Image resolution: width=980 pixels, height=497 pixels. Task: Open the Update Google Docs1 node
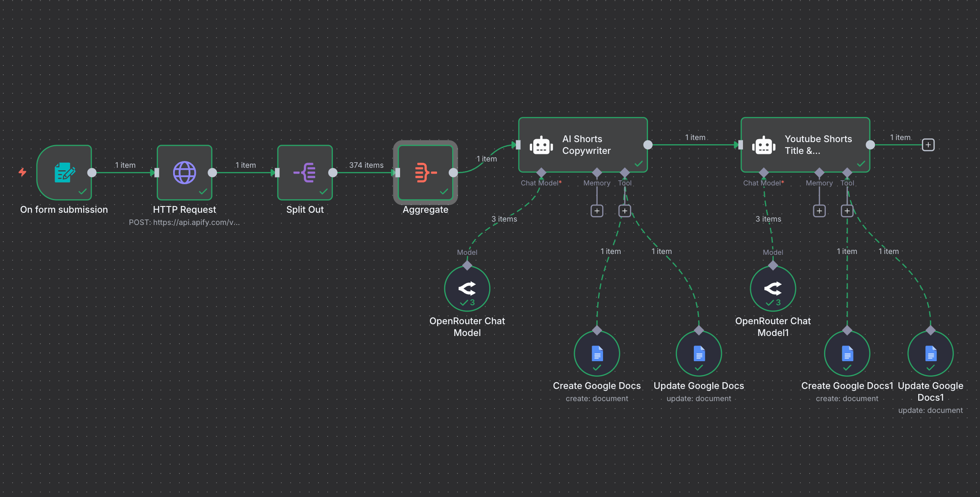[x=930, y=353]
